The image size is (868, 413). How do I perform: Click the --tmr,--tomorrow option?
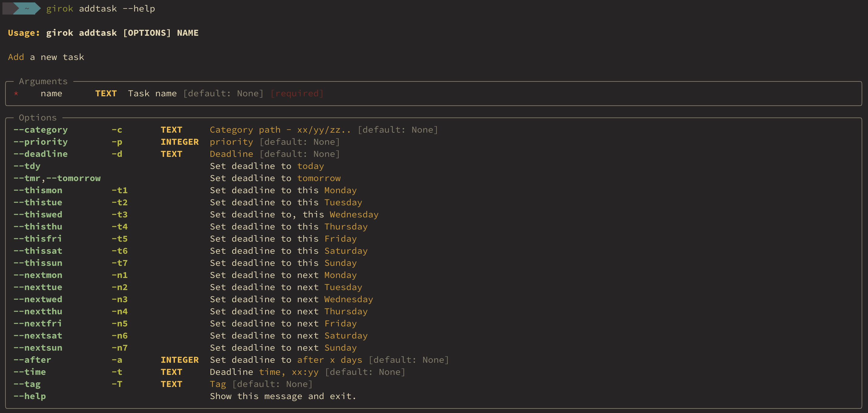57,178
